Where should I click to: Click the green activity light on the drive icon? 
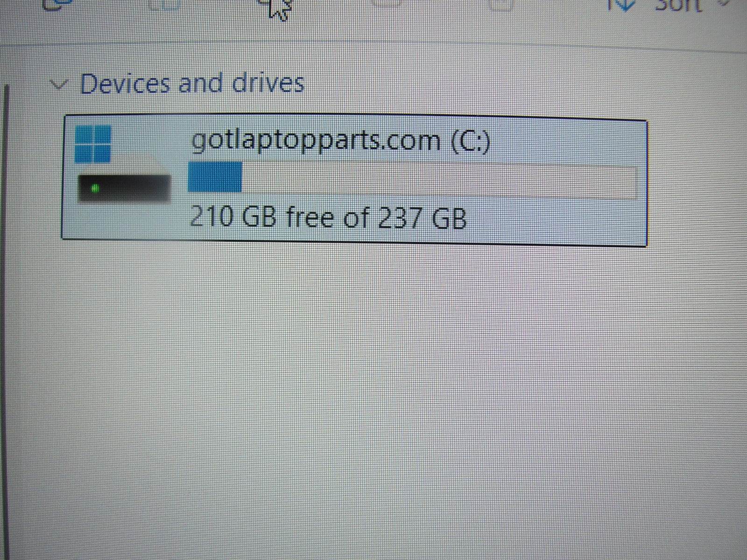tap(95, 189)
